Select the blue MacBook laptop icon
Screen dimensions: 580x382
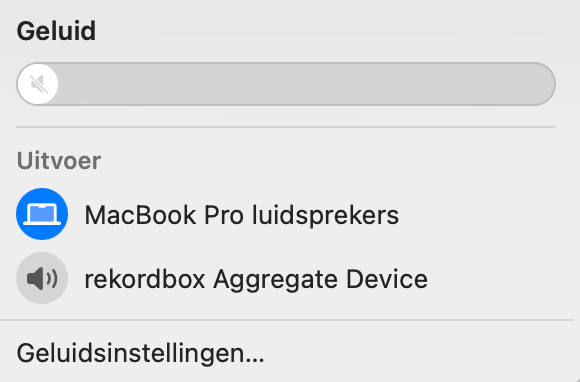click(42, 214)
